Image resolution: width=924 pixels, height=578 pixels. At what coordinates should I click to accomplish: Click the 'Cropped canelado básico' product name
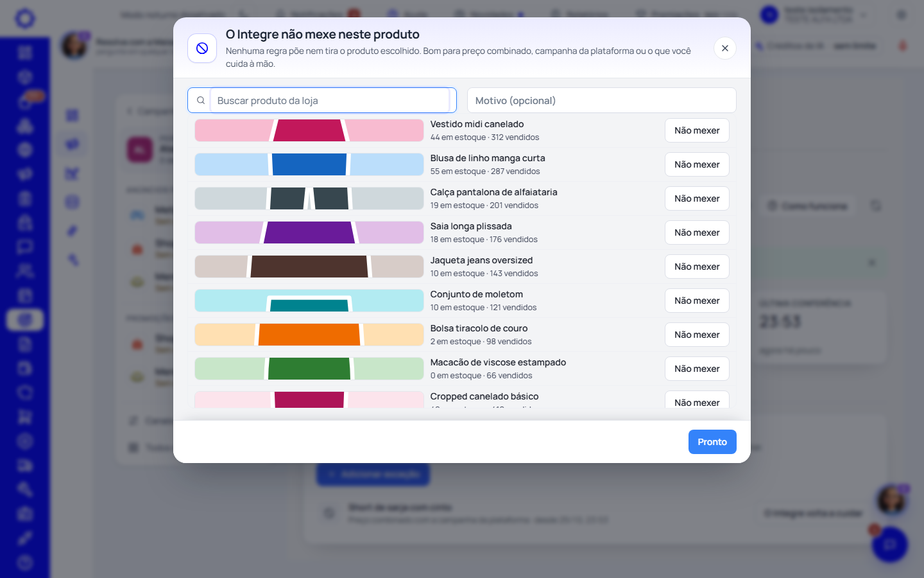[x=484, y=396]
